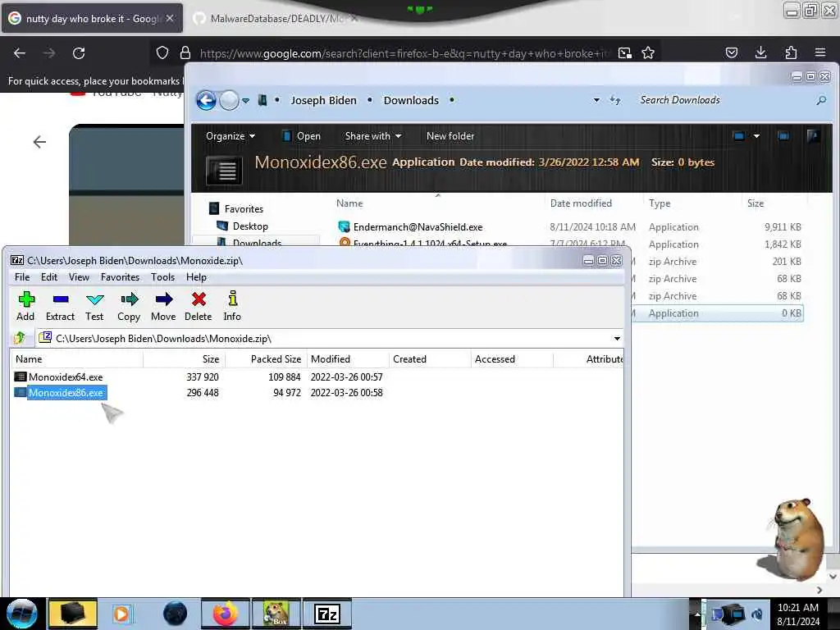
Task: Sort 7-Zip list by Modified column
Action: [x=348, y=359]
